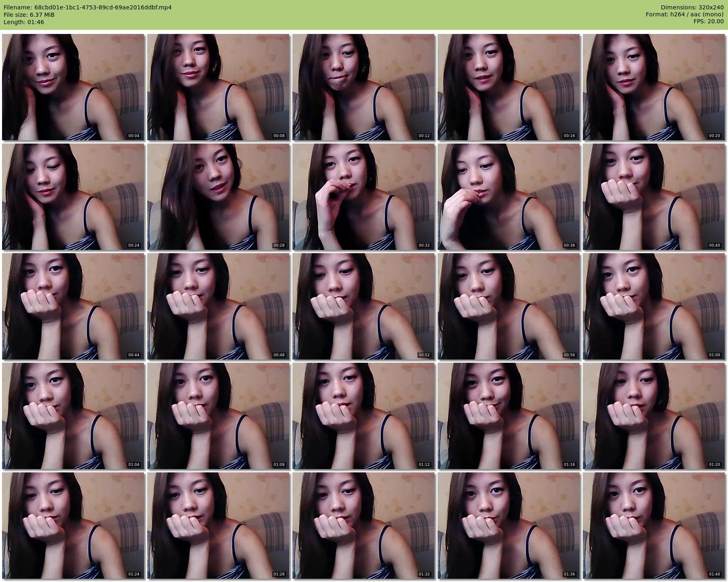728x582 pixels.
Task: Choose the frame timestamped 01:20
Action: pyautogui.click(x=654, y=416)
